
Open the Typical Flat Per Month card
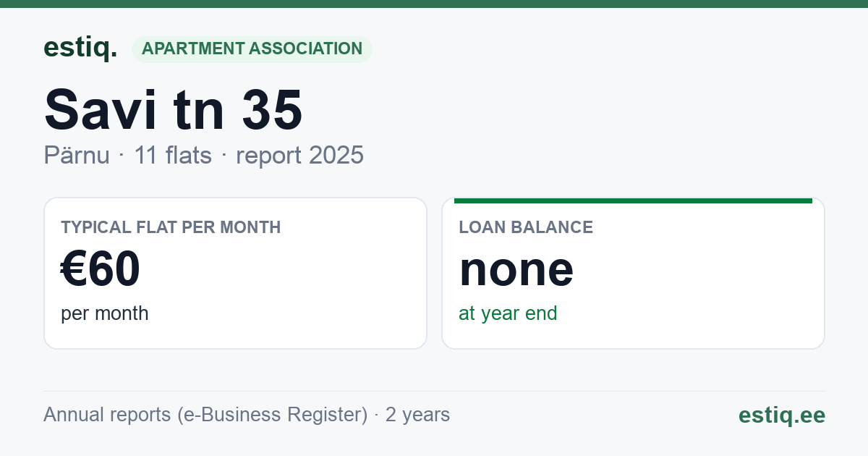pos(235,273)
